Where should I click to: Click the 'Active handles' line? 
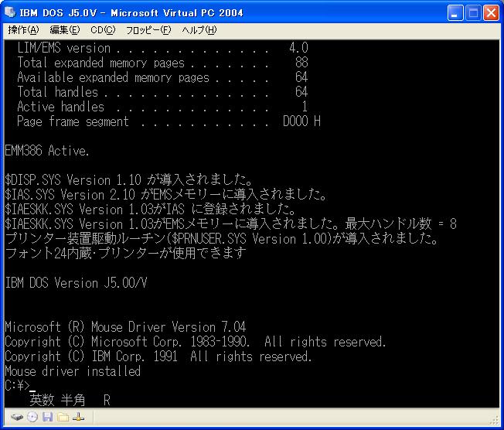pyautogui.click(x=162, y=107)
